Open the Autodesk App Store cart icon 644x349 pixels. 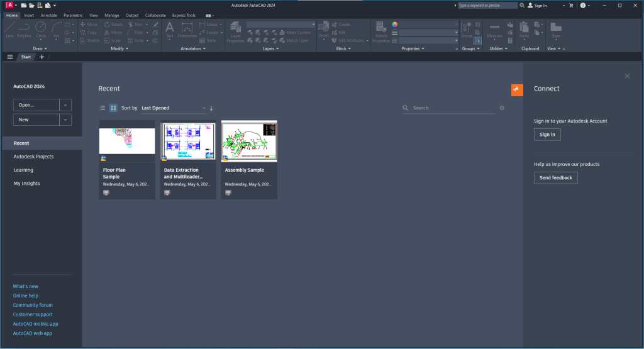[571, 5]
